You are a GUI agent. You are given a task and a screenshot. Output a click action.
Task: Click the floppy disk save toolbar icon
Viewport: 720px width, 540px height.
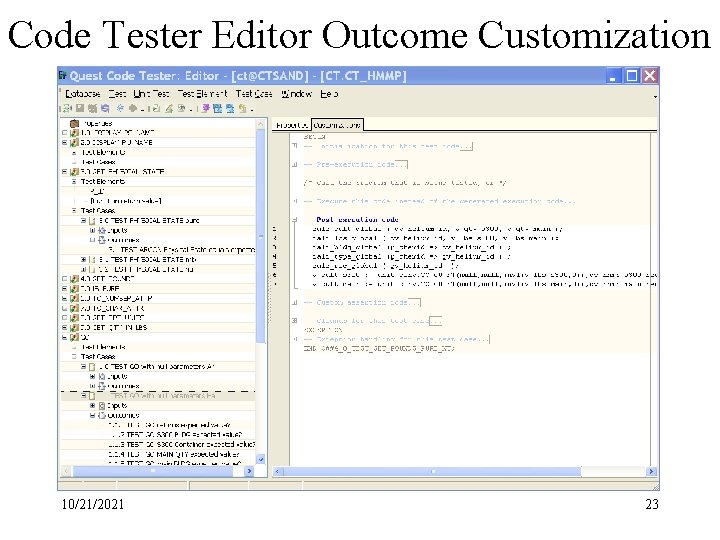[x=79, y=108]
